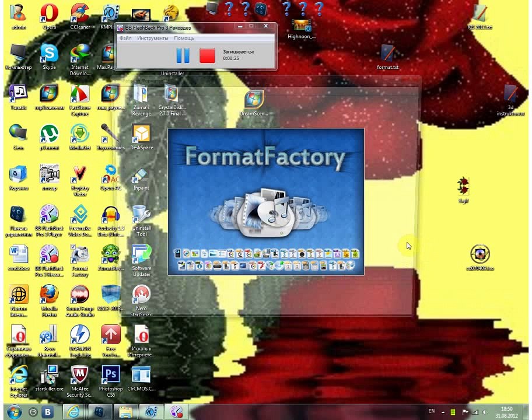Select the µTorrent desktop shortcut
The width and height of the screenshot is (532, 420).
(49, 138)
